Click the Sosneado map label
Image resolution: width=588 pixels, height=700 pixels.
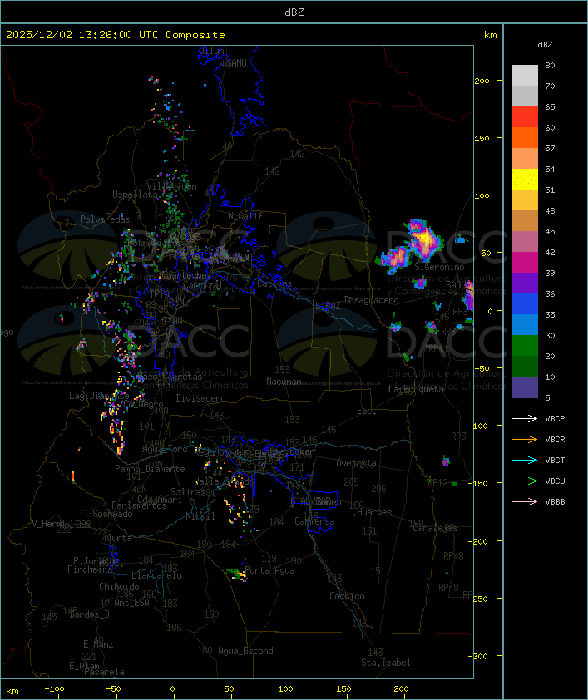pyautogui.click(x=112, y=514)
